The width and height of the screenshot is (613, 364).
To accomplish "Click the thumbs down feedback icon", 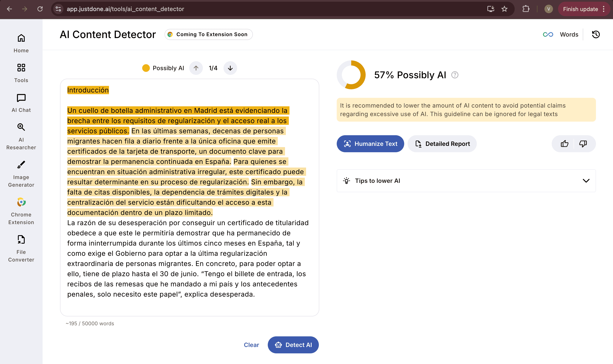I will (x=583, y=144).
